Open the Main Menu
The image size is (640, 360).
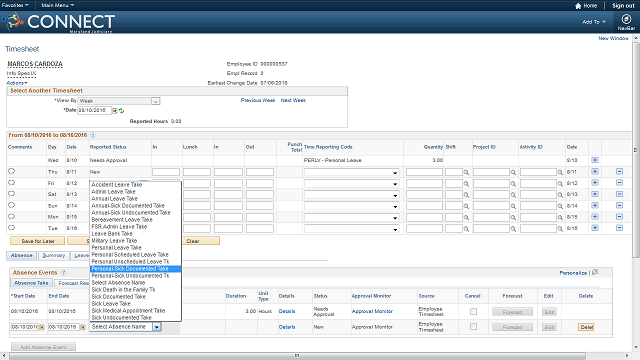(x=58, y=5)
